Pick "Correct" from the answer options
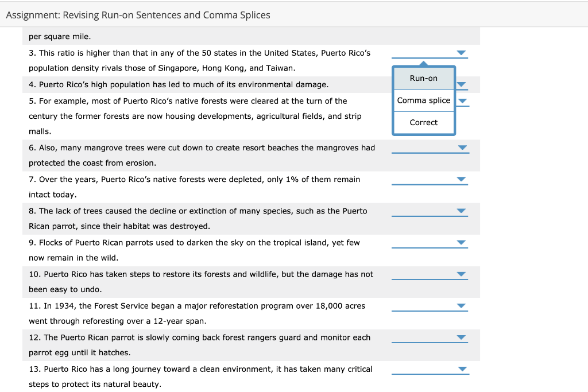This screenshot has height=392, width=588. coord(423,122)
